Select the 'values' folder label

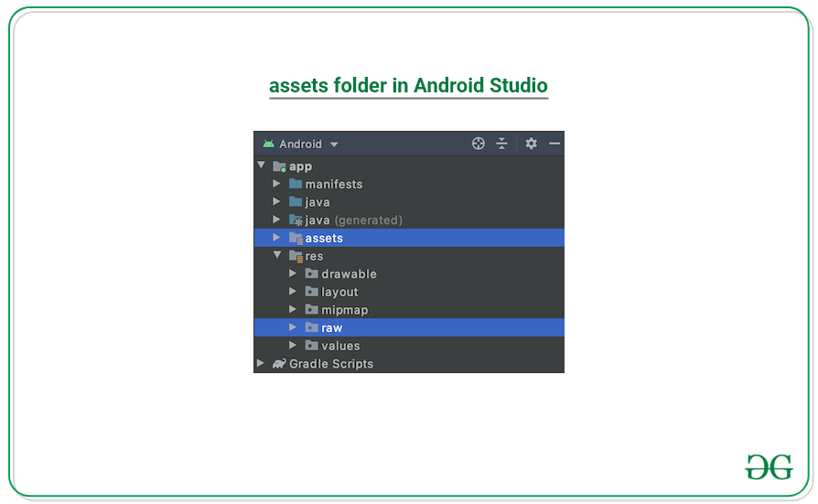tap(340, 346)
